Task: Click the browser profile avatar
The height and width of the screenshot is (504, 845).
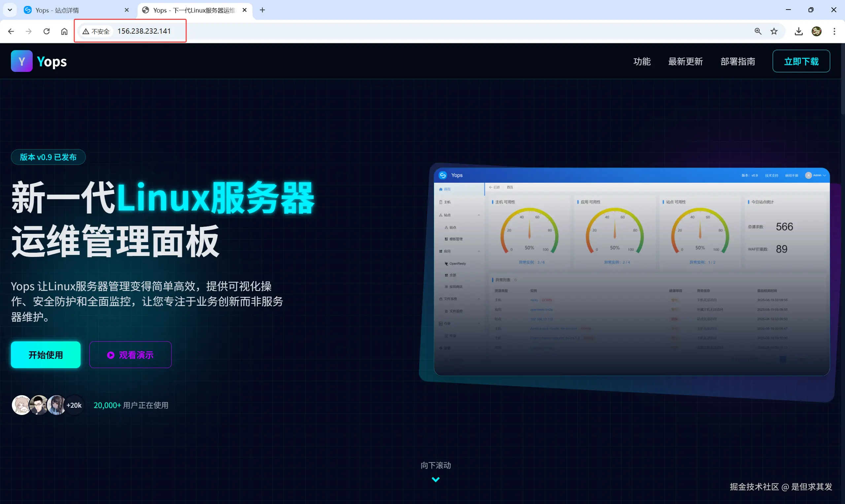Action: point(817,31)
